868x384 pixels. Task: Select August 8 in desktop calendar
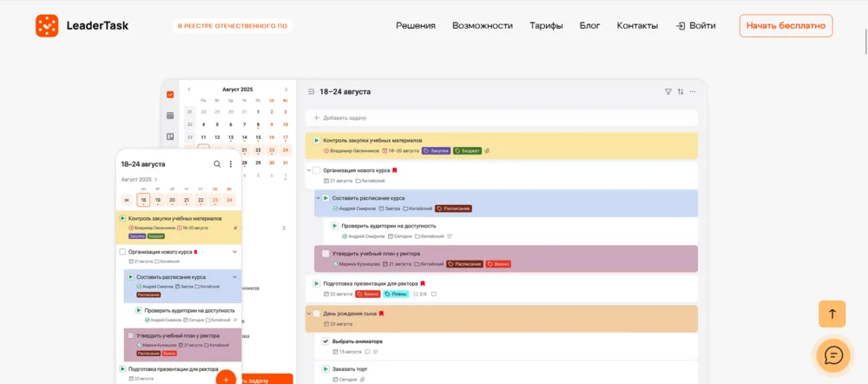pos(258,125)
